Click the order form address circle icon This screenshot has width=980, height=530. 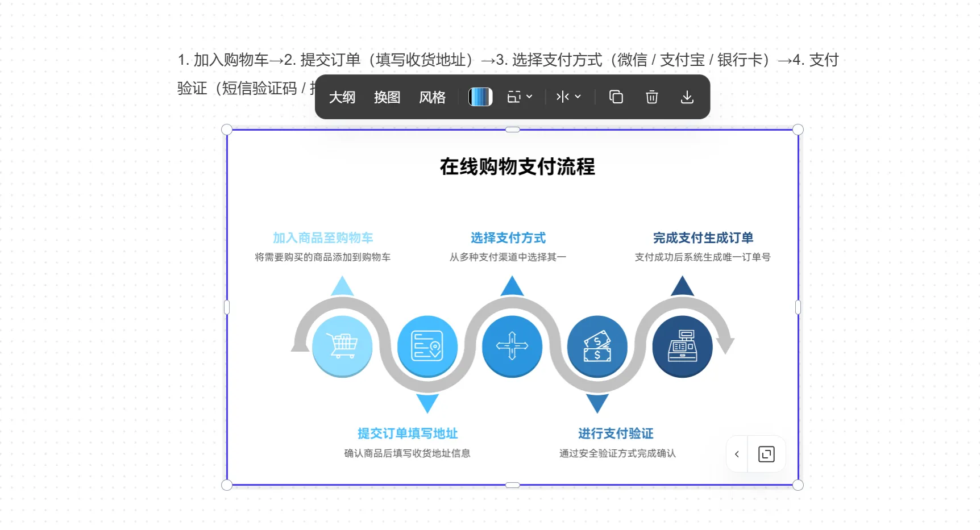(427, 346)
